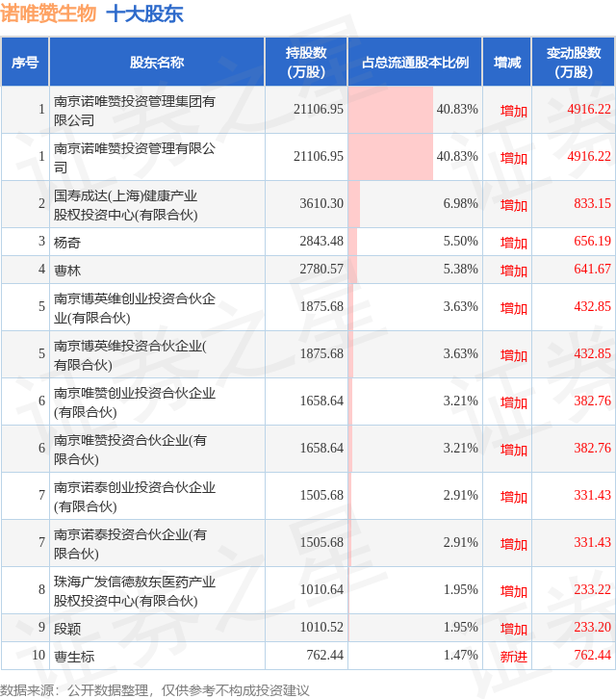The image size is (616, 699).
Task: Click the 6.98% proportion bar
Action: coord(354,204)
